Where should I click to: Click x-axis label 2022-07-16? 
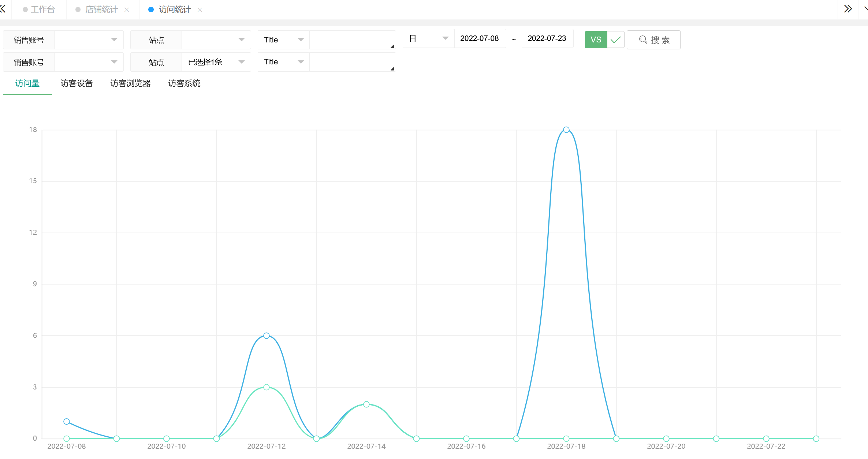(x=466, y=447)
